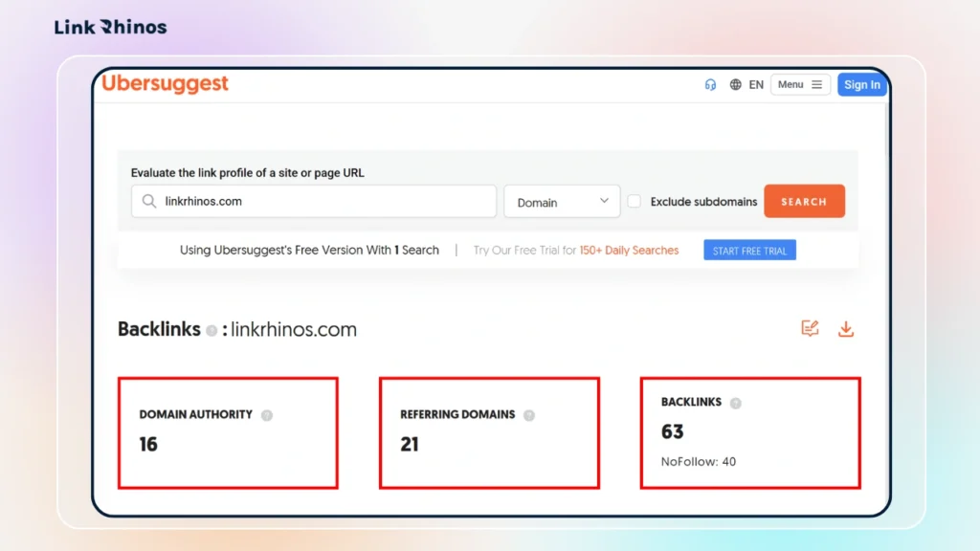Click the download export icon

pos(846,329)
